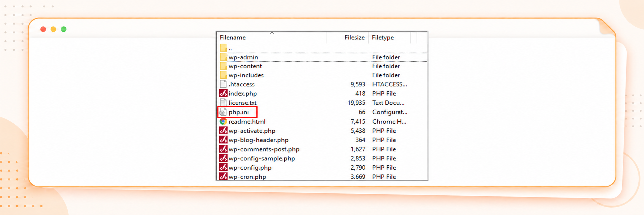Select the wp-content folder name
Image resolution: width=644 pixels, height=215 pixels.
(x=245, y=66)
